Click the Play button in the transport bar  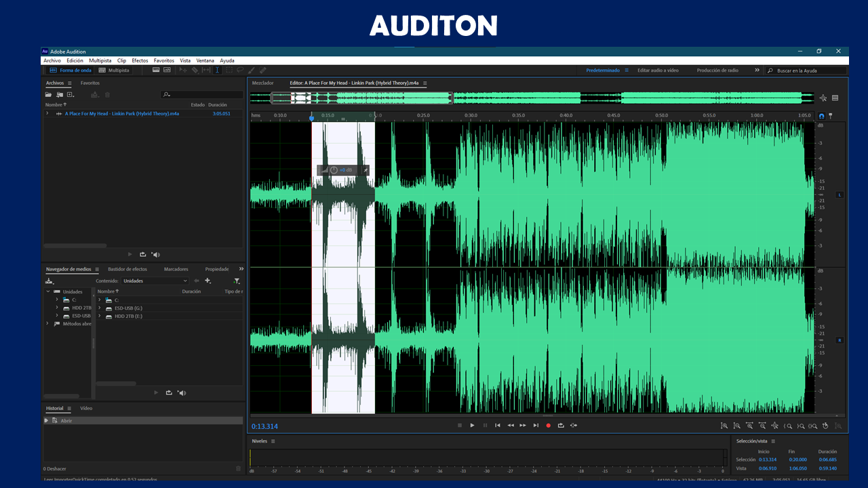(472, 426)
